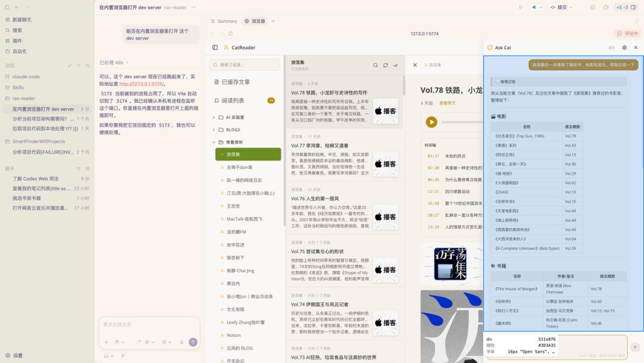Close the open article with X
The height and width of the screenshot is (363, 644).
[415, 65]
